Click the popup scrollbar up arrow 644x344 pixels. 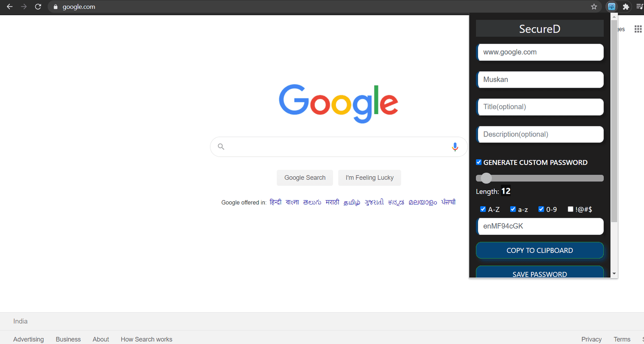[614, 17]
